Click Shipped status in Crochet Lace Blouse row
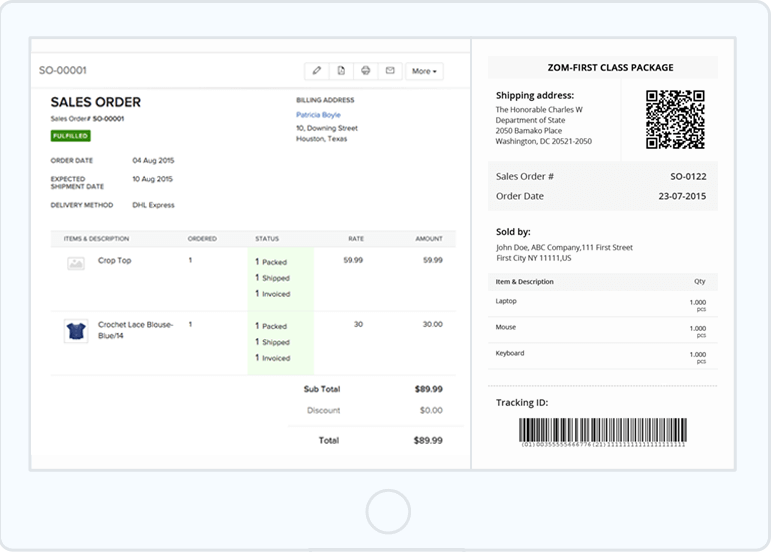Image resolution: width=771 pixels, height=552 pixels. pyautogui.click(x=272, y=342)
